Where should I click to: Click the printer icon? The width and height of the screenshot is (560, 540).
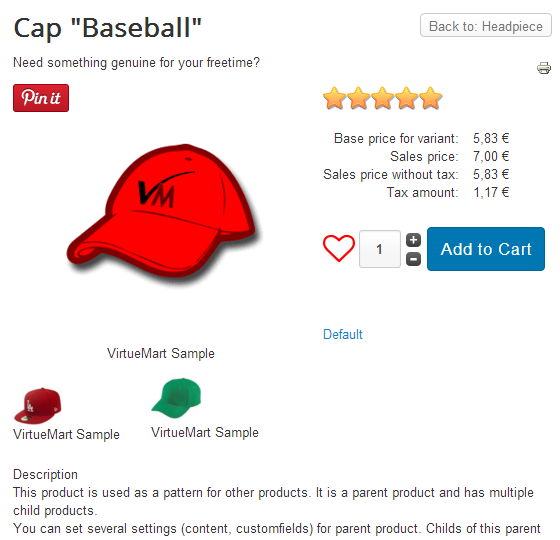pos(544,68)
